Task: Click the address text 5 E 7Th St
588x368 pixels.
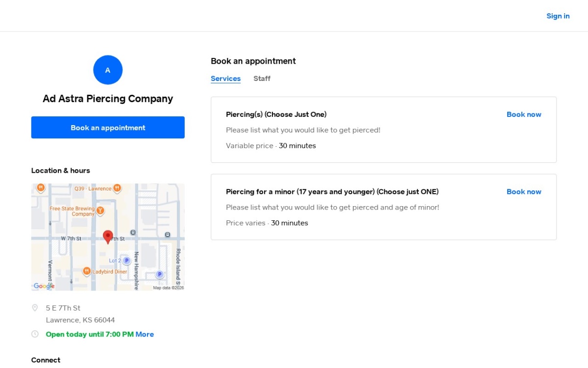Action: tap(63, 308)
